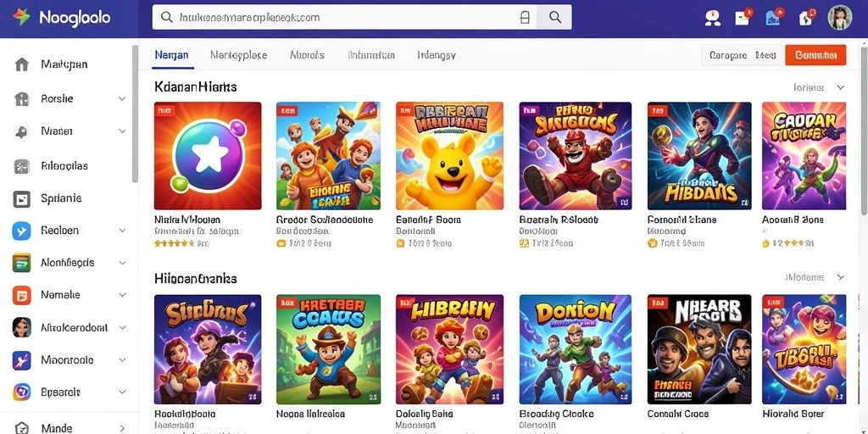
Task: Open the contacts icon with notification badge
Action: (x=712, y=19)
